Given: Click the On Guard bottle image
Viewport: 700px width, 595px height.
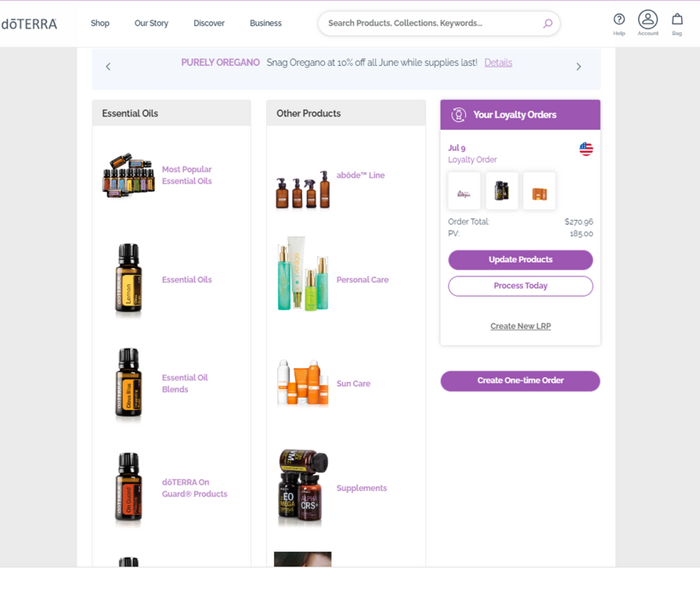Looking at the screenshot, I should [128, 489].
